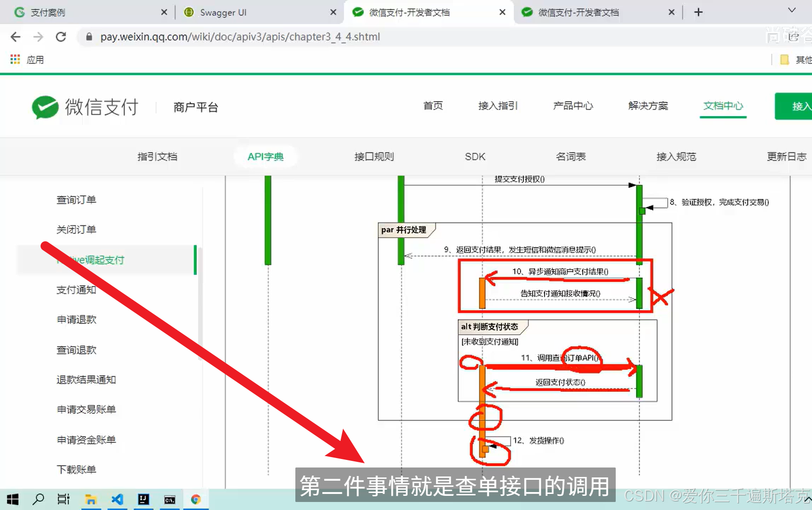Open IntelliJ IDEA from taskbar
Screen dimensions: 812x510
click(143, 499)
